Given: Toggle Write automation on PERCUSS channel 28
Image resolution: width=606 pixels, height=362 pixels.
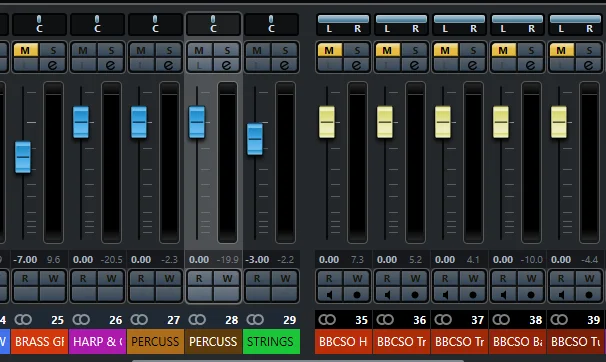Looking at the screenshot, I should (x=227, y=279).
